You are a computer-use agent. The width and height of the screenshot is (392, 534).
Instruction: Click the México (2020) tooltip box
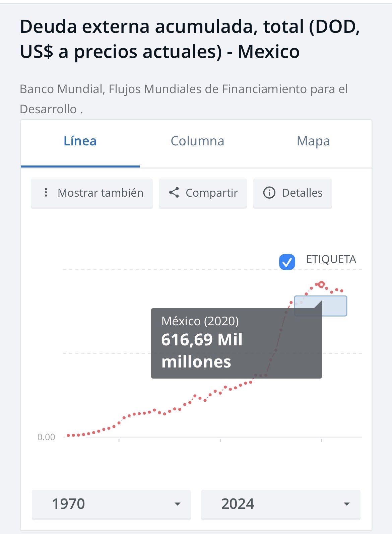(236, 343)
